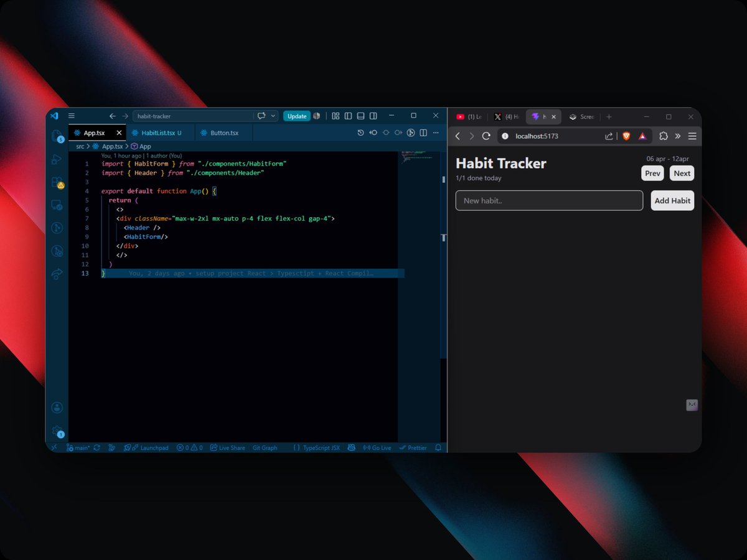This screenshot has width=747, height=560.
Task: Open changes with previous revision icon
Action: click(x=373, y=133)
